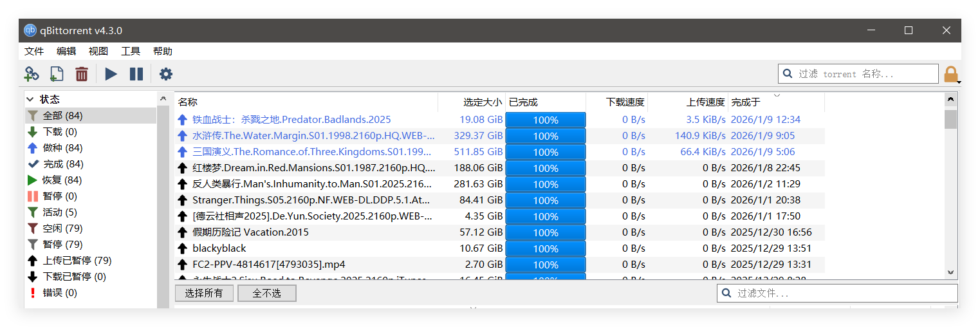The image size is (980, 327).
Task: Click the progress bar of 铁血战士 row
Action: click(x=546, y=120)
